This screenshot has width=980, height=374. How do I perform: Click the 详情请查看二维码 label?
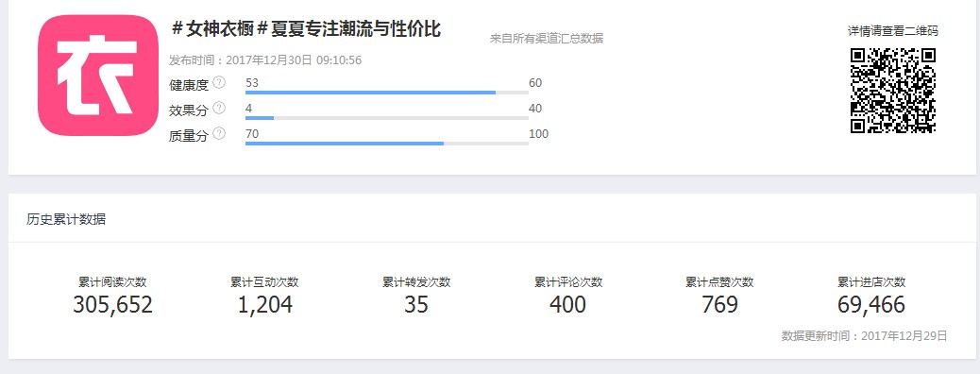[892, 30]
